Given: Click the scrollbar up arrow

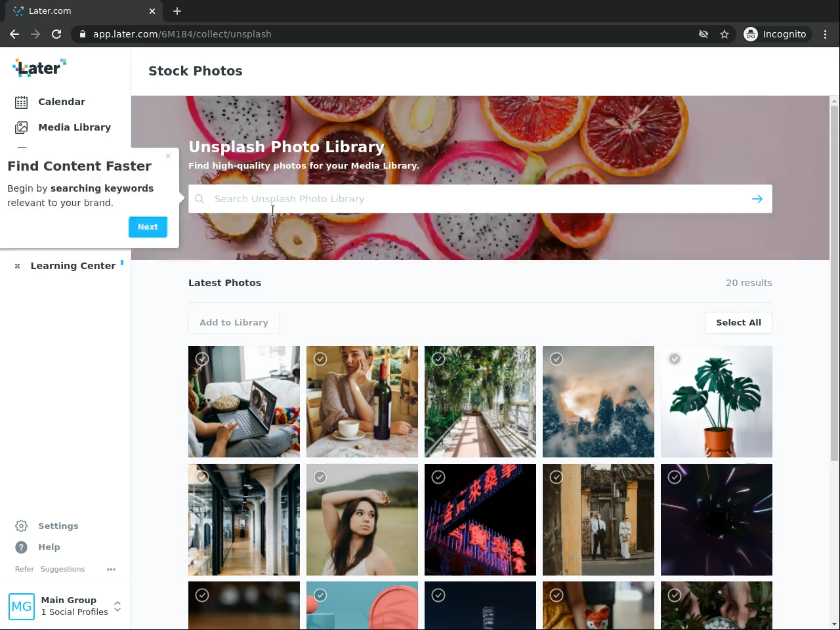Looking at the screenshot, I should click(835, 101).
